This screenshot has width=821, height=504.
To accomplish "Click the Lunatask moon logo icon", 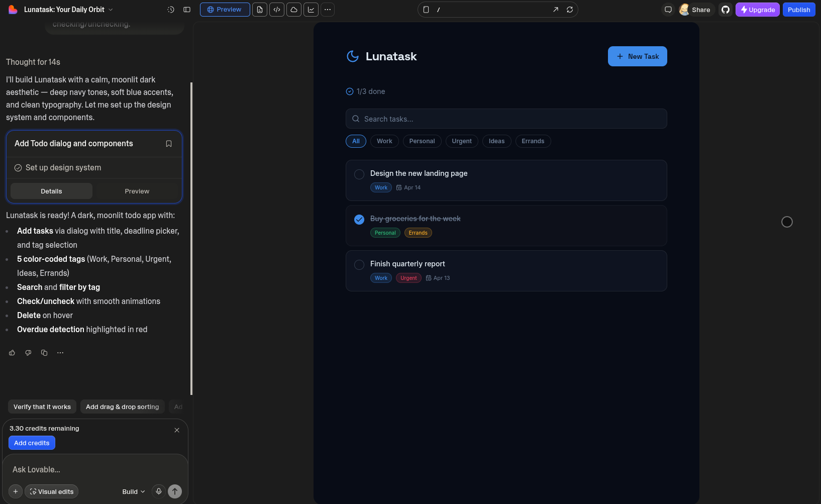I will coord(353,56).
